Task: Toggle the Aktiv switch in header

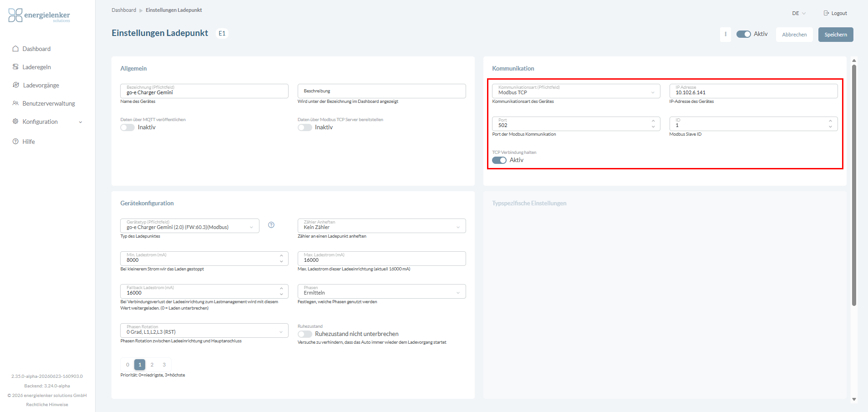Action: 744,34
